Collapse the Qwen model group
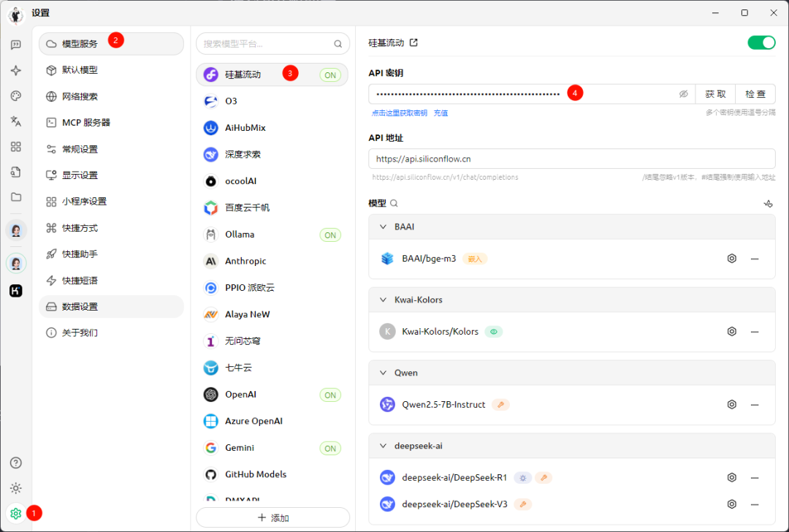The width and height of the screenshot is (789, 532). point(383,373)
